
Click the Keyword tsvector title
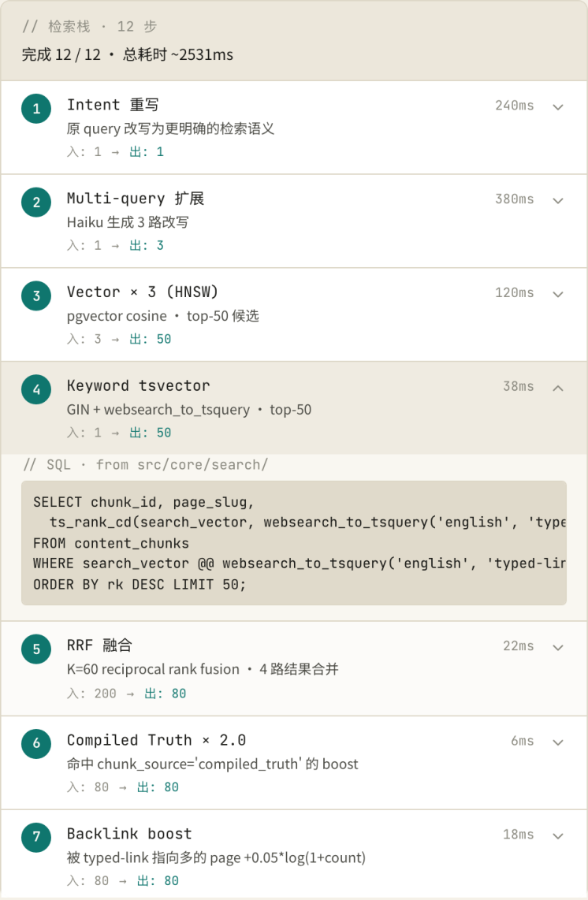pyautogui.click(x=139, y=385)
